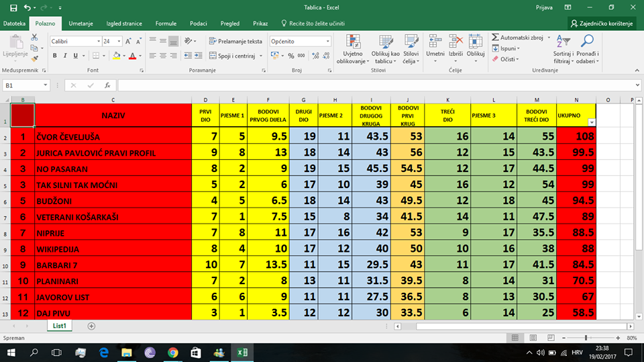
Task: Click the insert function fx icon
Action: [x=107, y=85]
